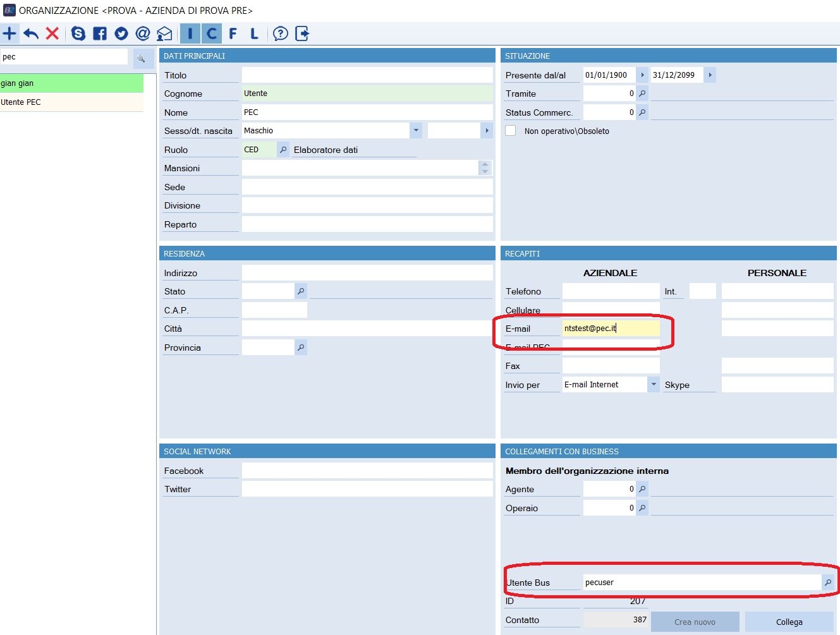Image resolution: width=840 pixels, height=635 pixels.
Task: Click the Nome field containing PEC
Action: click(x=367, y=112)
